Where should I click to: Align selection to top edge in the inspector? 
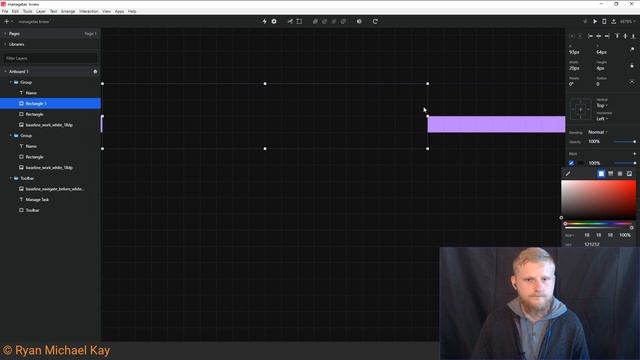[x=617, y=36]
